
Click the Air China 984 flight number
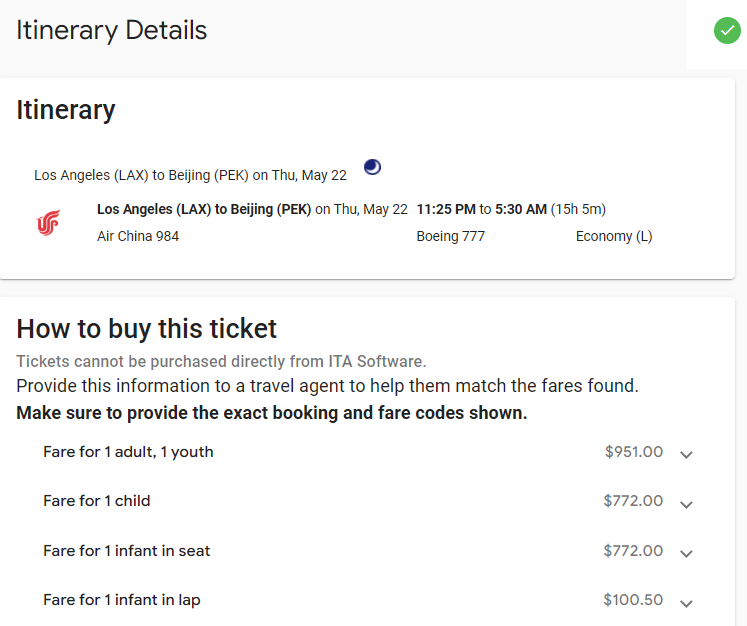(138, 237)
